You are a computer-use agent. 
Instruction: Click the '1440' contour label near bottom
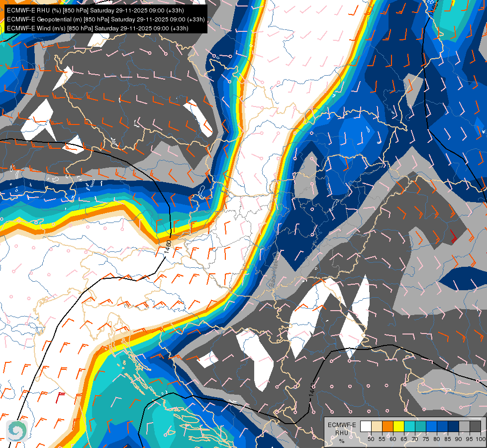tap(312, 390)
